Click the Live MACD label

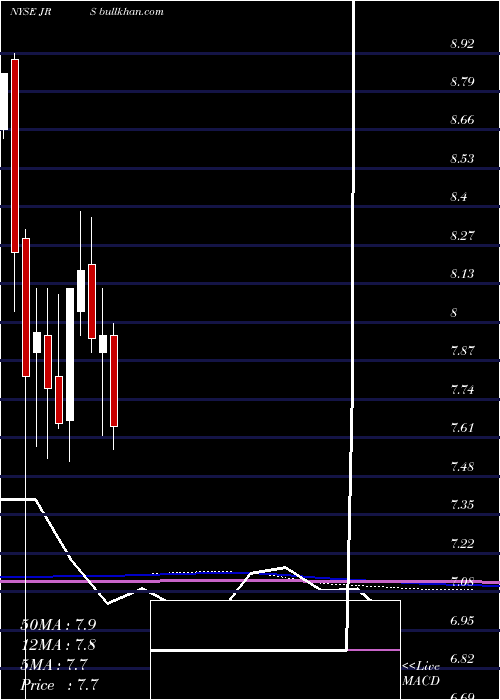[421, 673]
